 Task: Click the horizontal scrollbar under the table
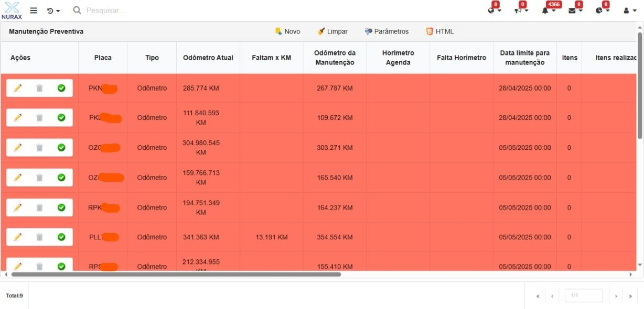coord(176,274)
